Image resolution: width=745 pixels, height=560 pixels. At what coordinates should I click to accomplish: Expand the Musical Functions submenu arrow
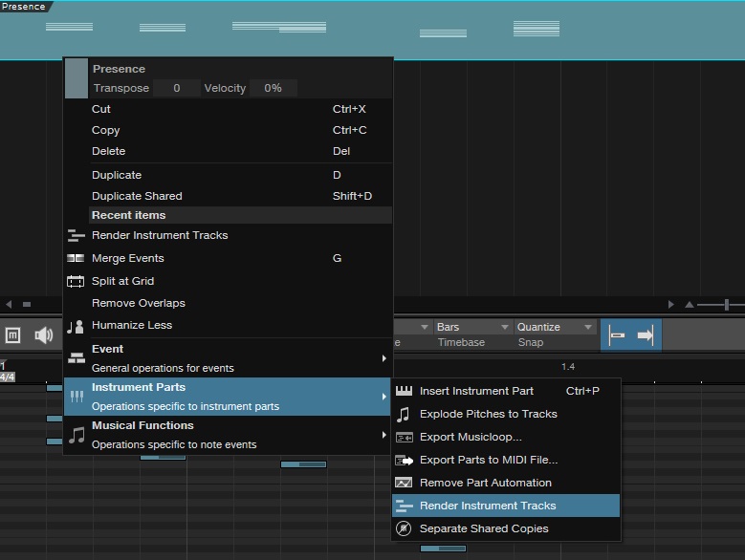383,435
